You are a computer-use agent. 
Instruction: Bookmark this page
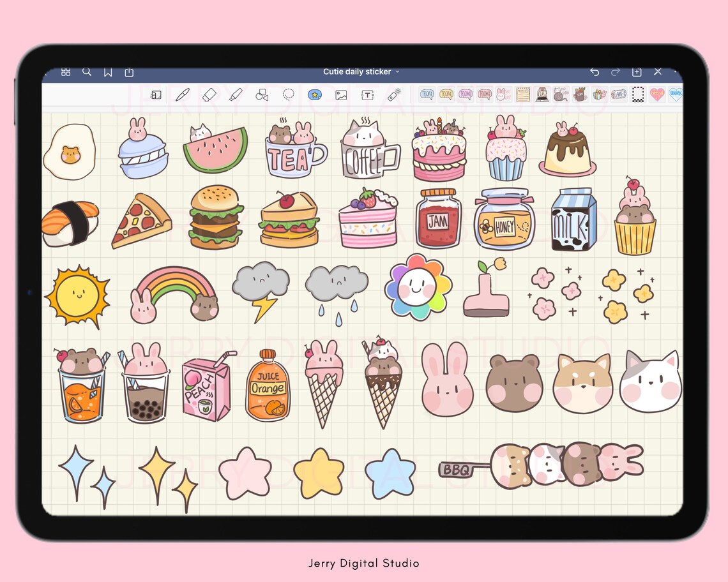coord(108,72)
